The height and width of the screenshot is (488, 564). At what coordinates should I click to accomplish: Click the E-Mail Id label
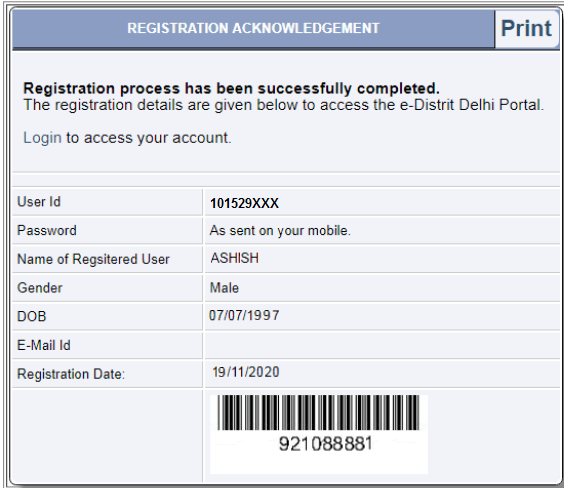[44, 345]
